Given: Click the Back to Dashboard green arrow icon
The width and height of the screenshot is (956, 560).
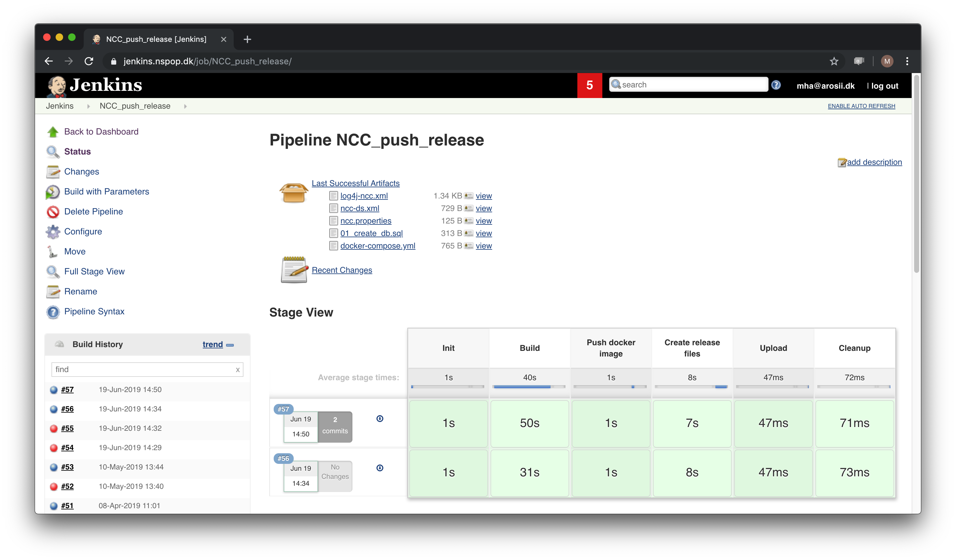Looking at the screenshot, I should pyautogui.click(x=53, y=131).
